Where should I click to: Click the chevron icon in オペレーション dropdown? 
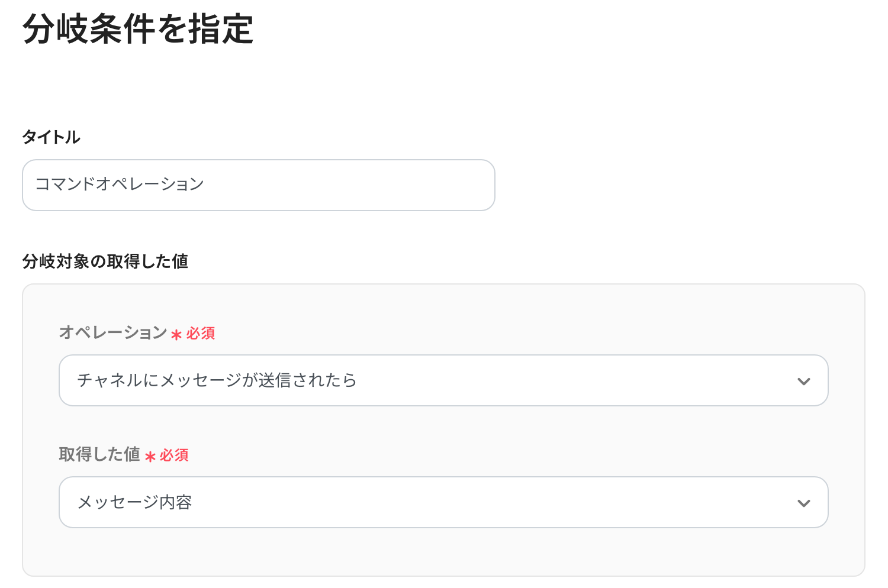click(803, 382)
